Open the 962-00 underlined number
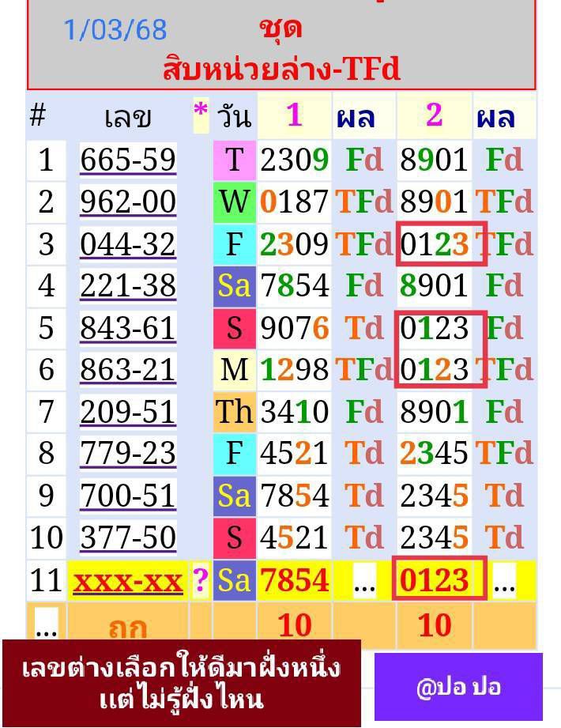This screenshot has width=561, height=728. coord(128,202)
